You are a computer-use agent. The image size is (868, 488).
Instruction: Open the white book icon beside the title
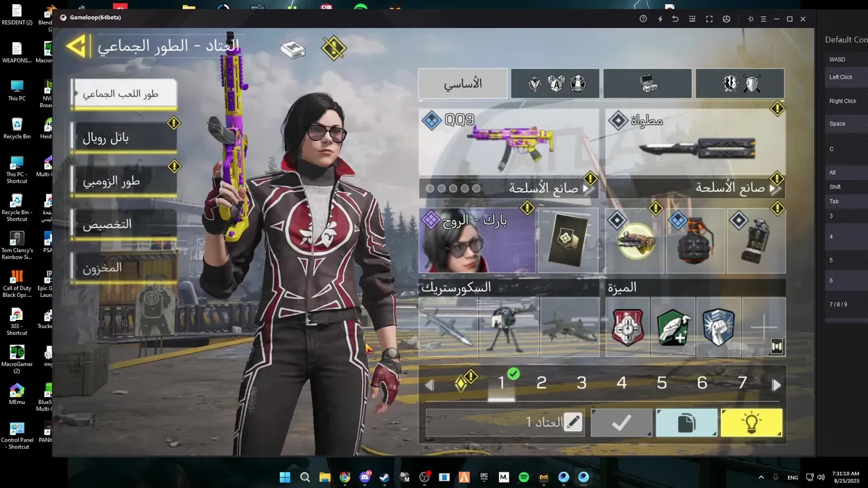coord(293,49)
